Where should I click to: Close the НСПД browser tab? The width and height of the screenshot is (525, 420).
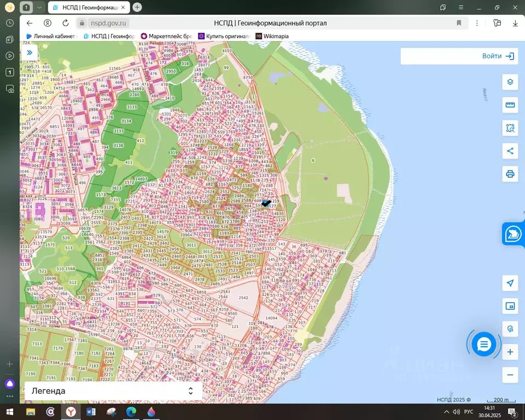click(123, 7)
